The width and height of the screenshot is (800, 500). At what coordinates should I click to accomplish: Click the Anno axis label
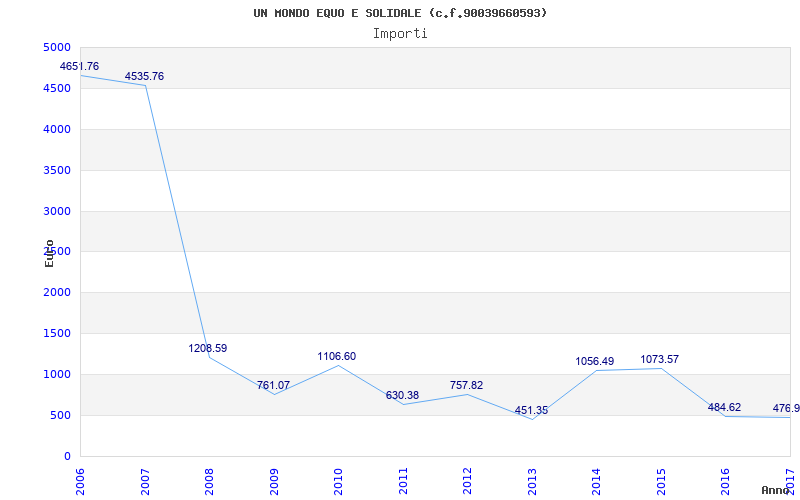coord(776,490)
